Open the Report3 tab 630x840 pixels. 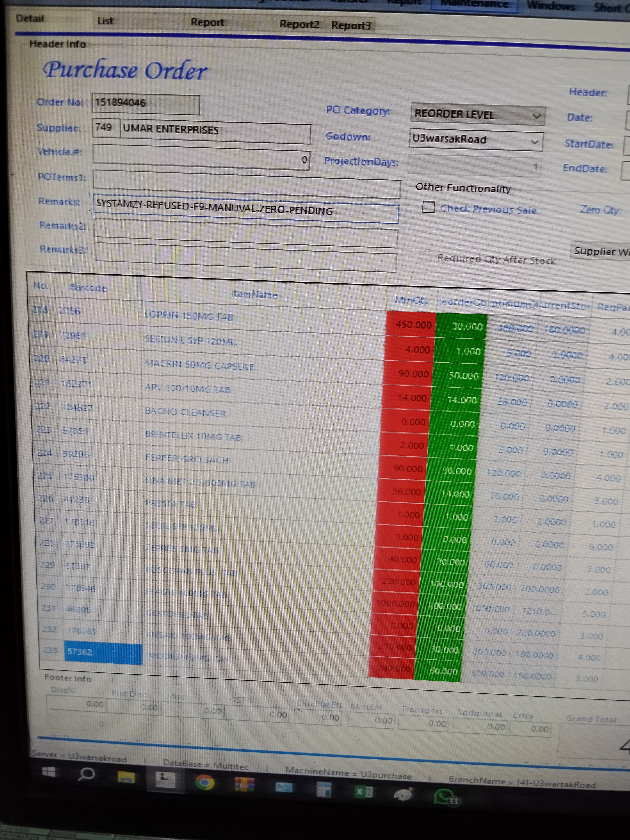pyautogui.click(x=350, y=25)
